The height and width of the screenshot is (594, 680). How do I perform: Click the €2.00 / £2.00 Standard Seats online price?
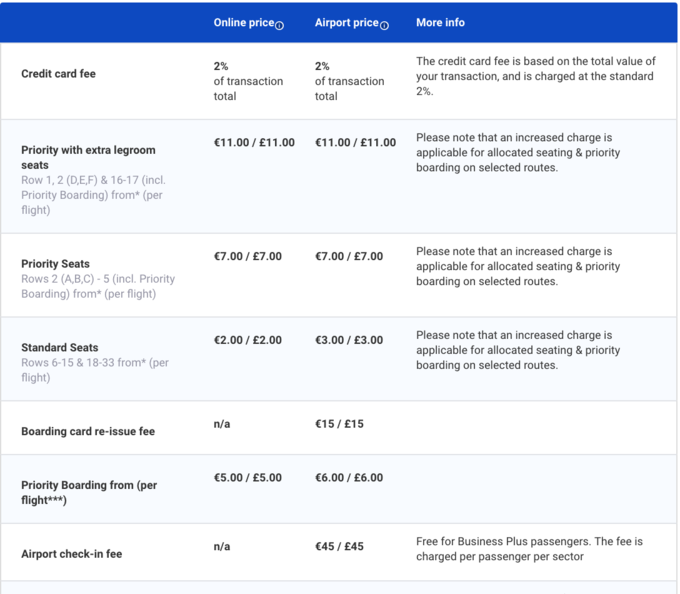click(247, 340)
